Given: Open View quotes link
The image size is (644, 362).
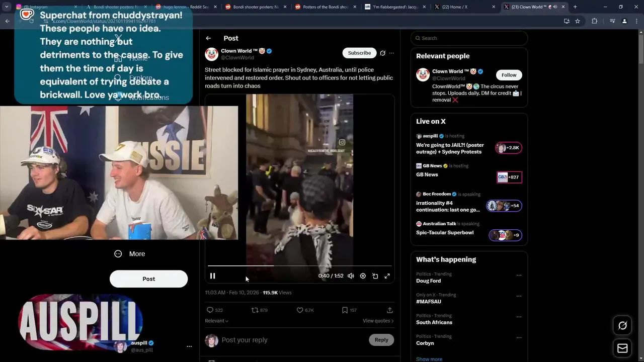Looking at the screenshot, I should 378,321.
